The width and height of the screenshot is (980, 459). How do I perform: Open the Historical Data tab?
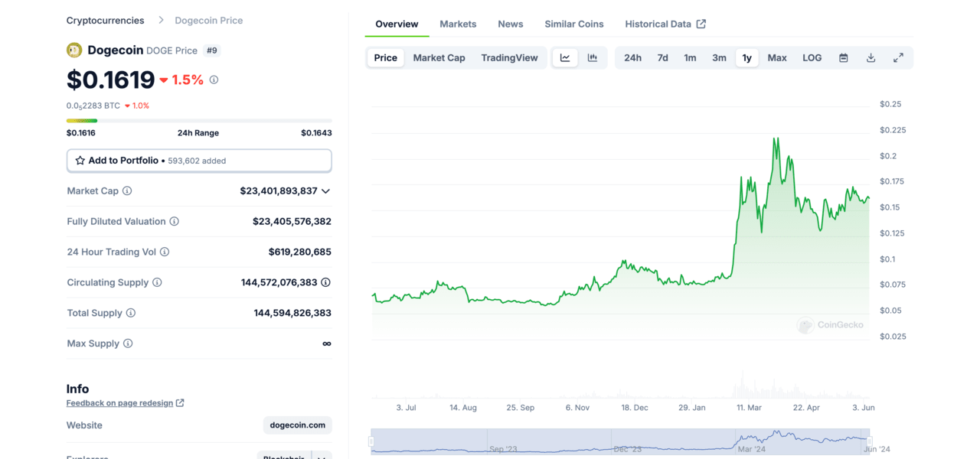[x=665, y=24]
